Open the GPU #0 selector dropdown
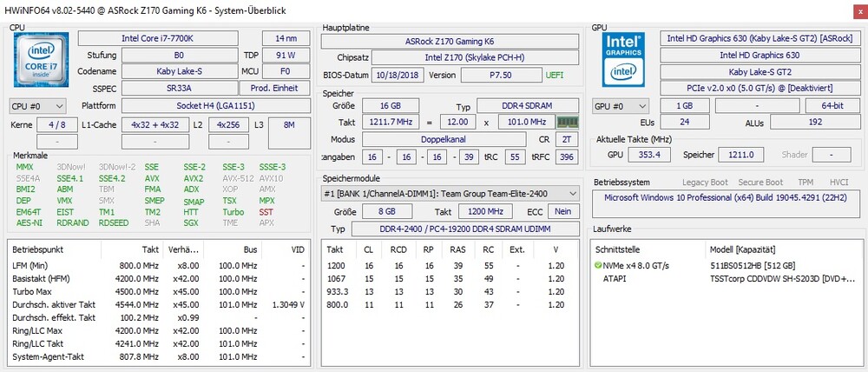868x372 pixels. 621,106
